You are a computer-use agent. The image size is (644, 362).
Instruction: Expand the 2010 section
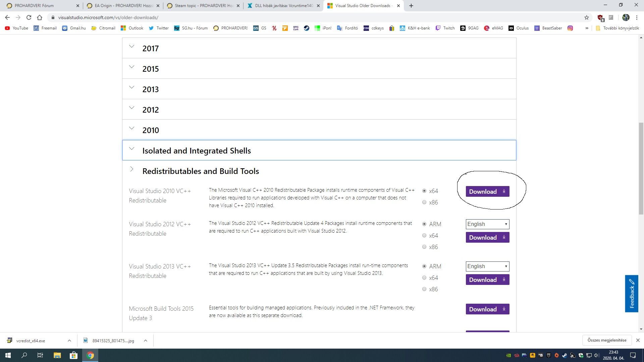tap(319, 130)
